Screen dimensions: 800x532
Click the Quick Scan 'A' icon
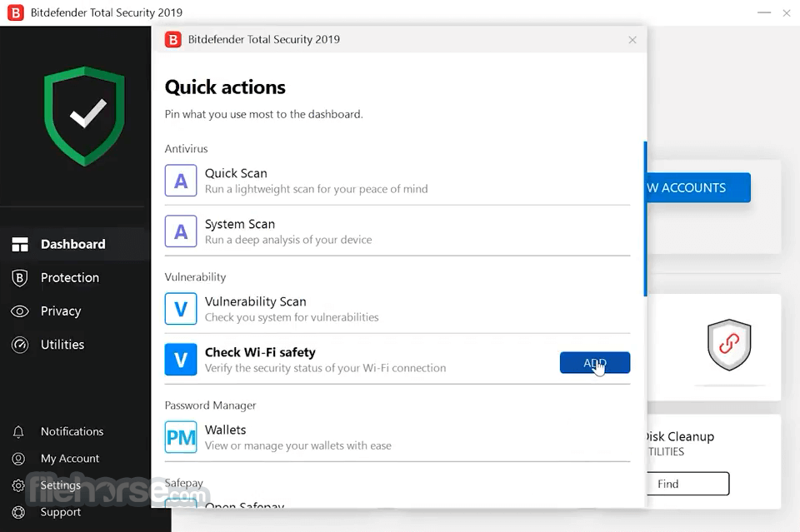(x=181, y=181)
